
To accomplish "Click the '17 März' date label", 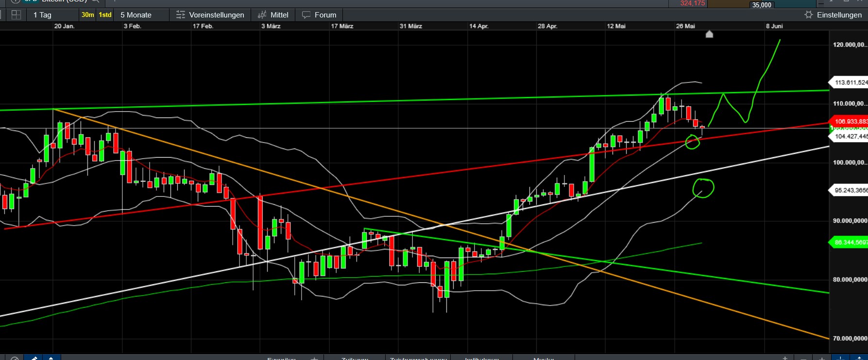I will [342, 26].
